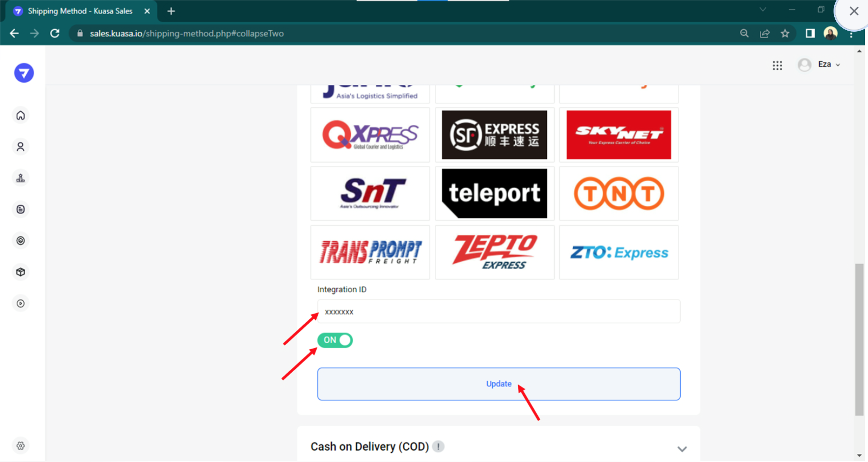
Task: Click the Eza user avatar icon
Action: [x=804, y=65]
